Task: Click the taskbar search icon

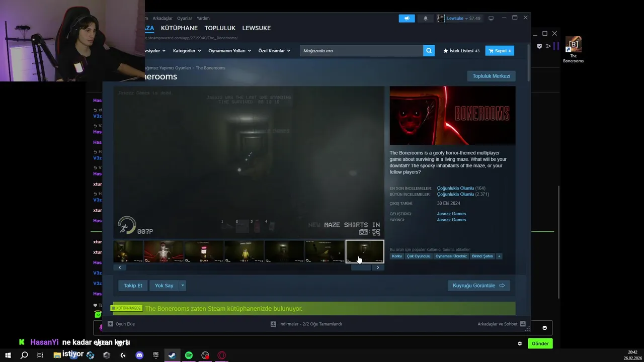Action: (24, 355)
